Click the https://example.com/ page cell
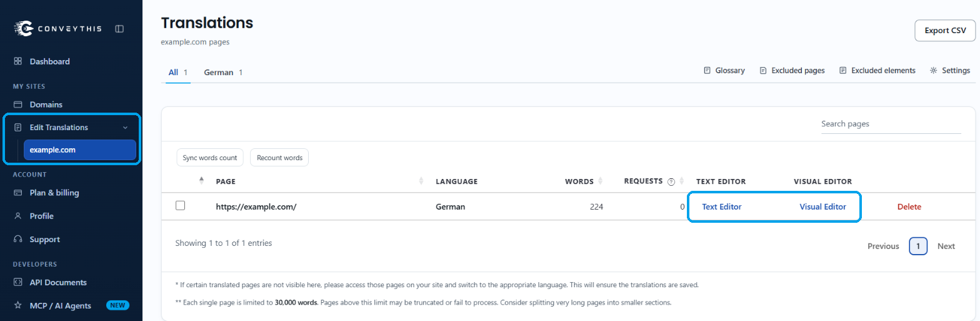Screen dimensions: 980x321 pyautogui.click(x=256, y=206)
